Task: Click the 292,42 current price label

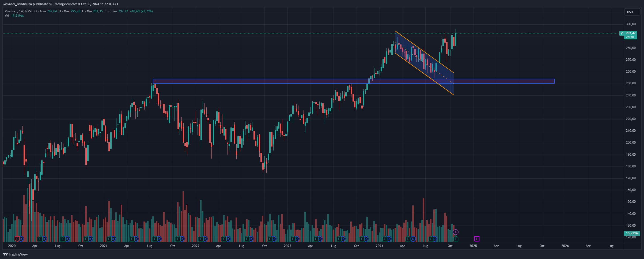Action: pyautogui.click(x=631, y=33)
